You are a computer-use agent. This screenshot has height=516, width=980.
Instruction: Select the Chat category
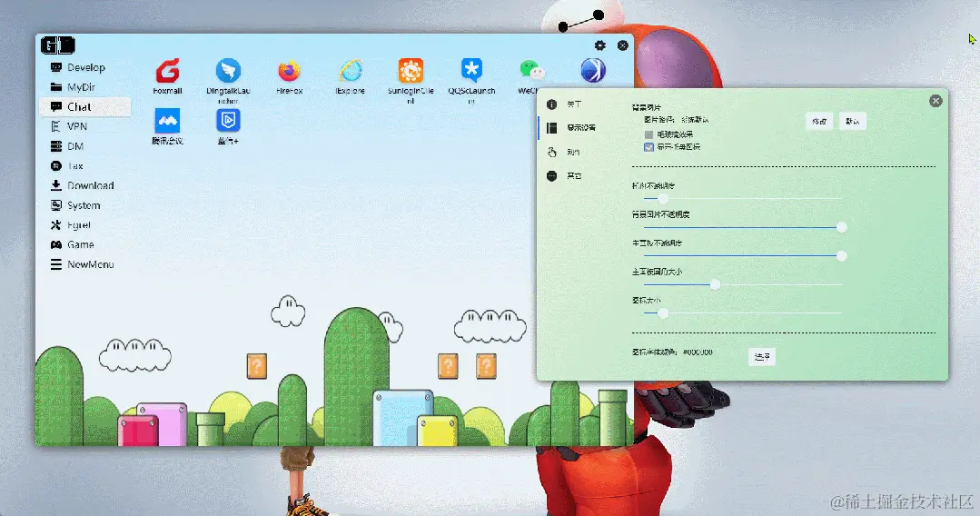tap(85, 107)
